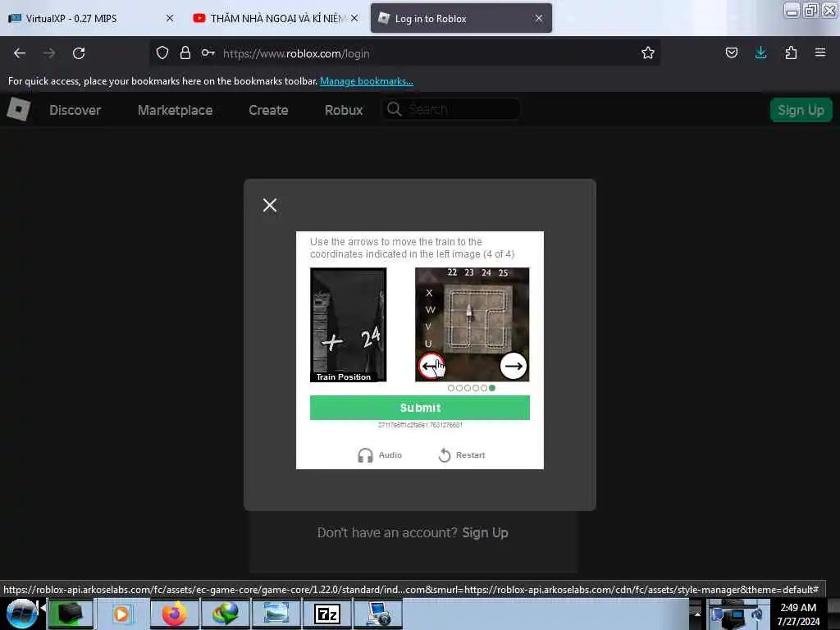Image resolution: width=840 pixels, height=630 pixels.
Task: Open the Save to Pocket icon
Action: pyautogui.click(x=731, y=52)
